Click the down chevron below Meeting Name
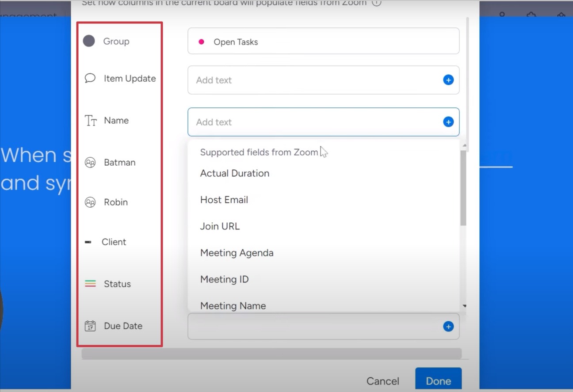 465,305
